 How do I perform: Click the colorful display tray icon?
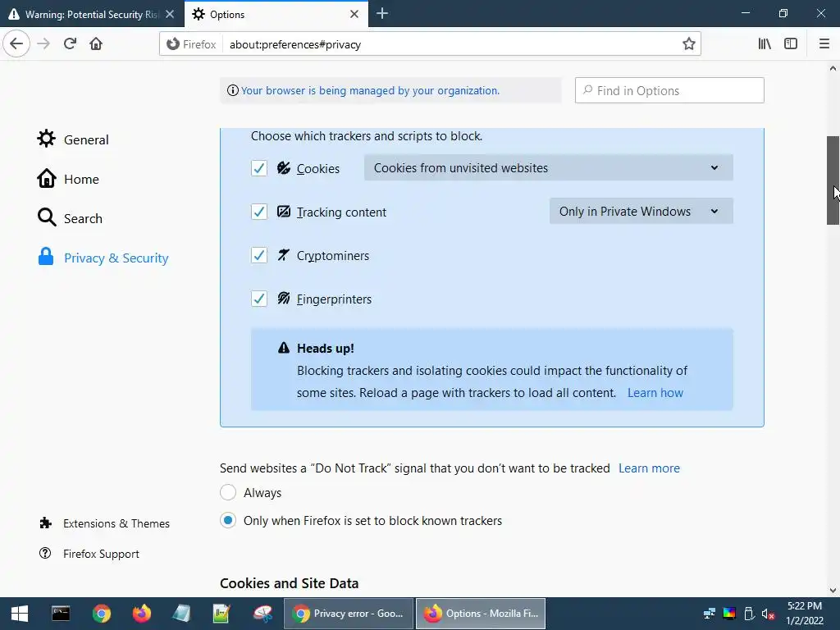coord(729,614)
